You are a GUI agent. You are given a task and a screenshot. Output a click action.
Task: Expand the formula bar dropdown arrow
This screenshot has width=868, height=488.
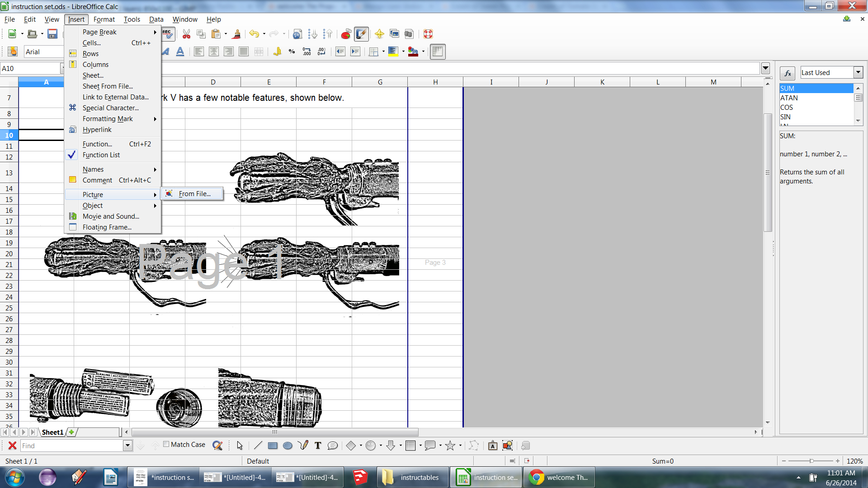click(765, 68)
